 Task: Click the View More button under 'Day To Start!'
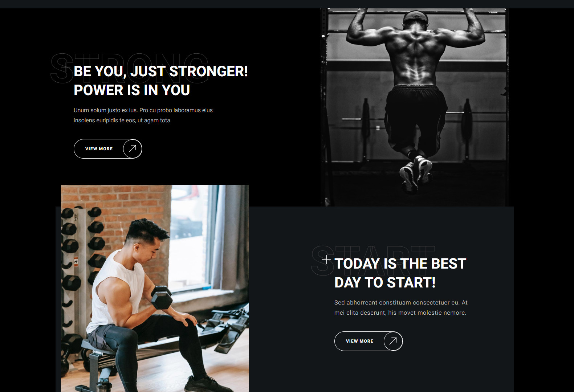click(369, 341)
